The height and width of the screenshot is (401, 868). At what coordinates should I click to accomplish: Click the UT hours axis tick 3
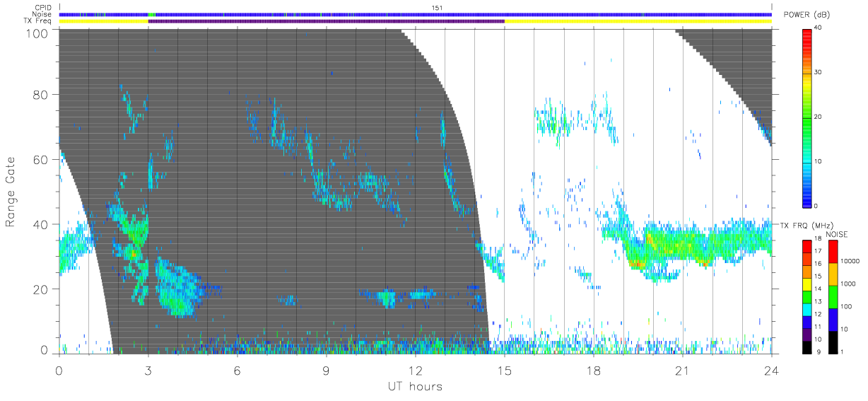148,370
